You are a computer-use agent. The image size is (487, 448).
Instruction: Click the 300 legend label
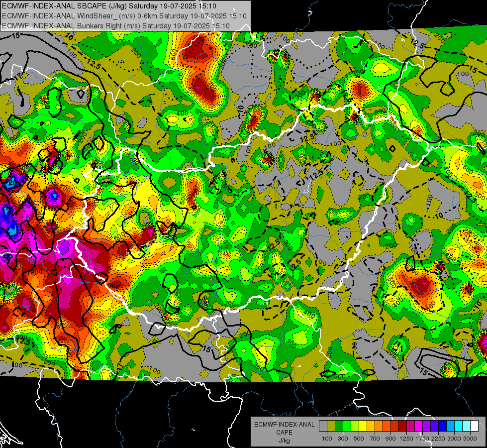tap(343, 439)
